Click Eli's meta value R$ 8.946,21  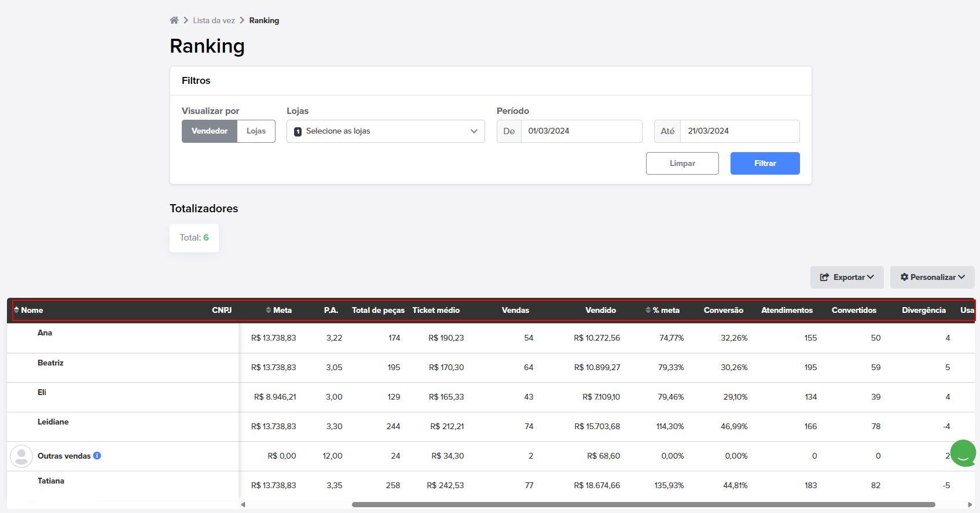(275, 397)
